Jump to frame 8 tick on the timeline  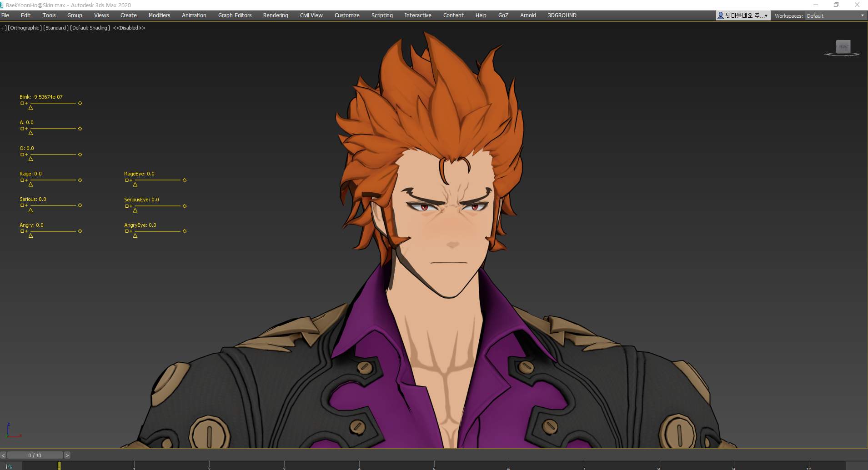point(659,466)
